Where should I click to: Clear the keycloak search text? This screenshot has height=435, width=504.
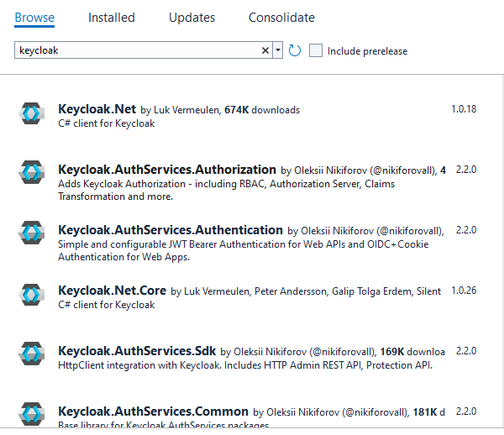tap(265, 50)
